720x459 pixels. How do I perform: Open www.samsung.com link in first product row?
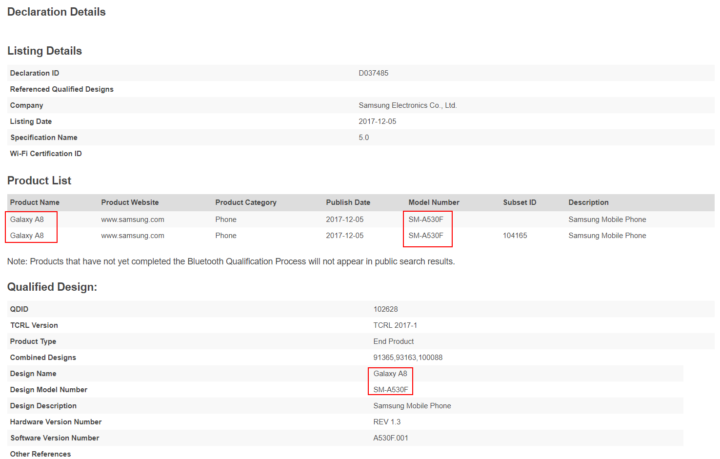(132, 219)
